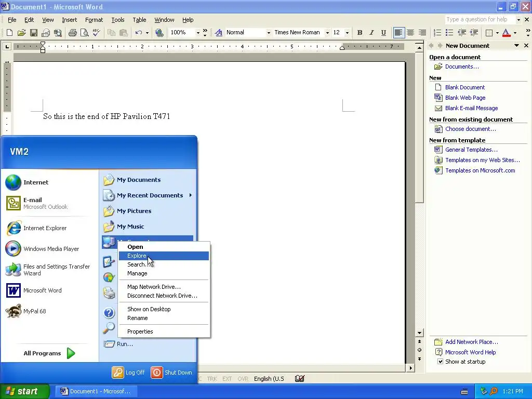Click the Decrease Indent icon
The image size is (532, 399).
point(462,33)
